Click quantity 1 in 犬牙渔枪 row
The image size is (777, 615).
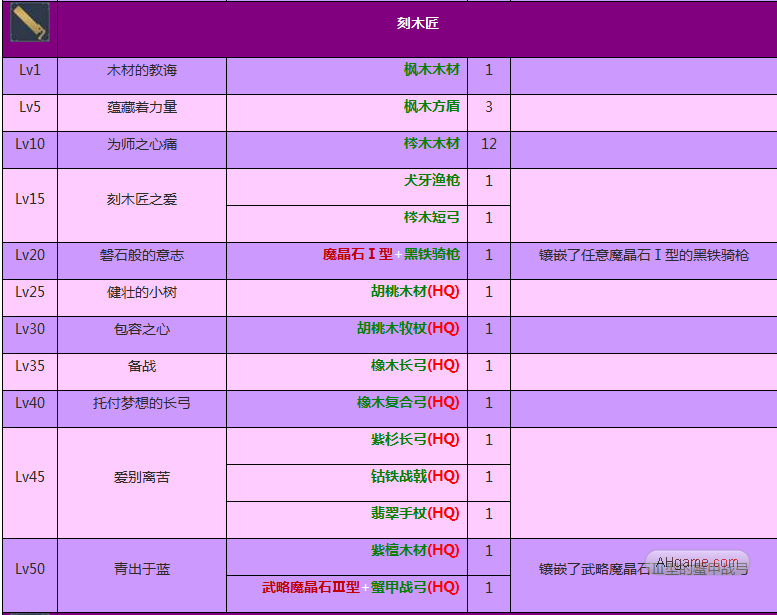[x=489, y=181]
